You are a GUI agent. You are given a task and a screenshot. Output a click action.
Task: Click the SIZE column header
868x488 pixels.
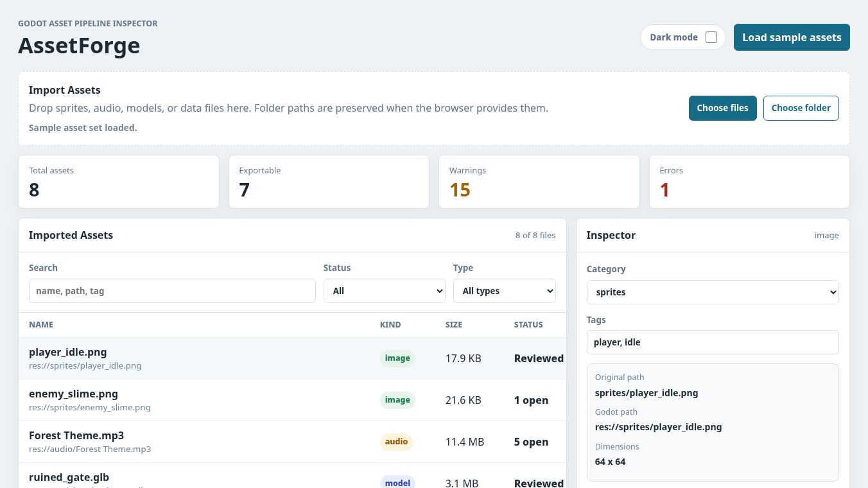coord(454,325)
